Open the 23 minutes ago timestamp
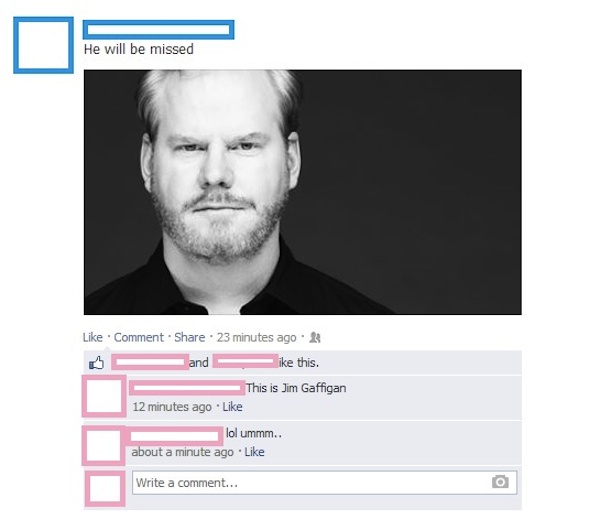Image resolution: width=600 pixels, height=530 pixels. [256, 338]
